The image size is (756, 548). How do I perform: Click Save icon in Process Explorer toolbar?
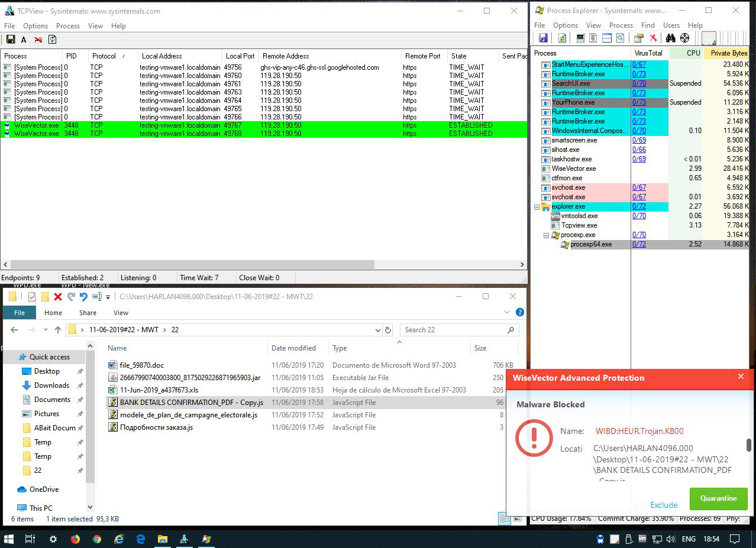543,38
